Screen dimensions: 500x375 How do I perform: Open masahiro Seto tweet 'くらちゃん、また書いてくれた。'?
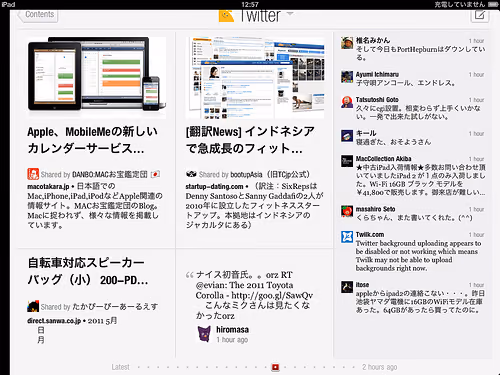click(414, 218)
